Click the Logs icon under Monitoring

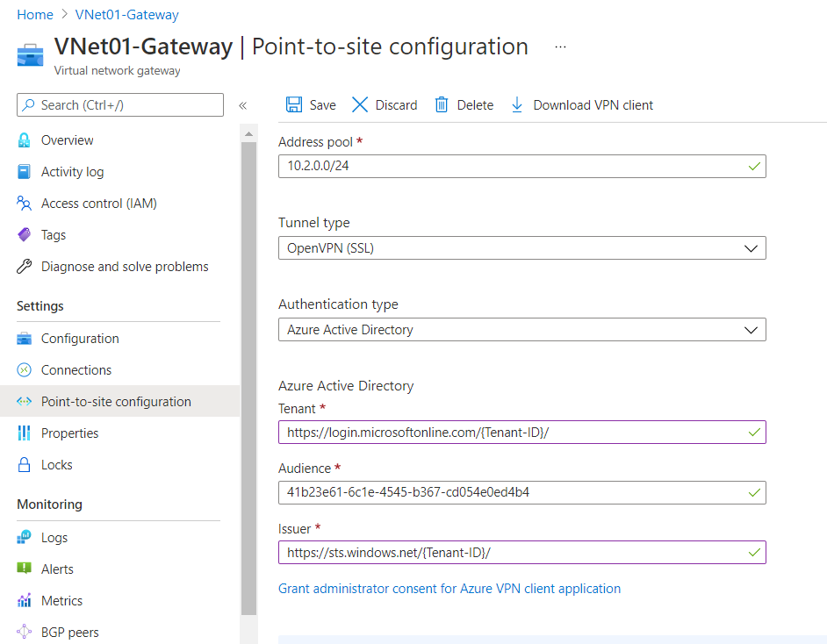[25, 538]
